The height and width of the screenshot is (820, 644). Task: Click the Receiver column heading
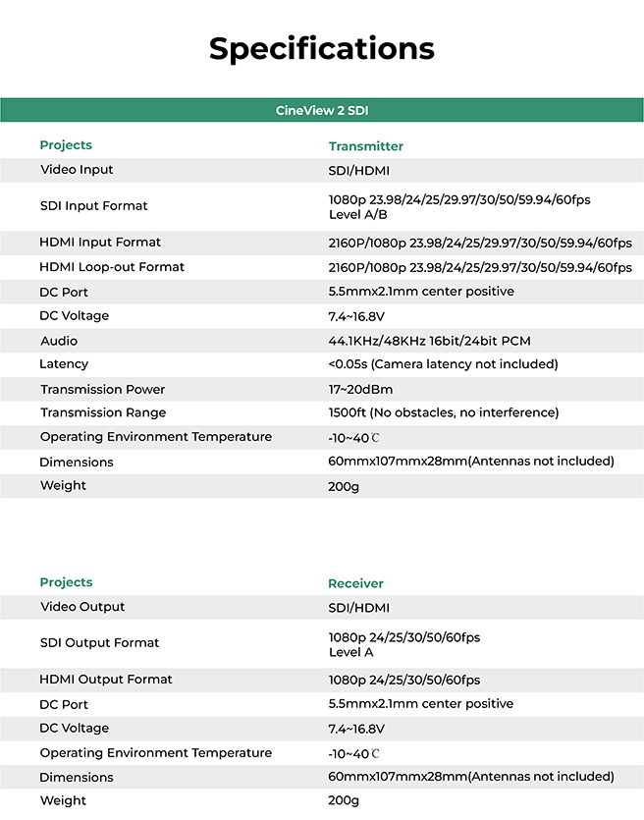click(x=355, y=583)
